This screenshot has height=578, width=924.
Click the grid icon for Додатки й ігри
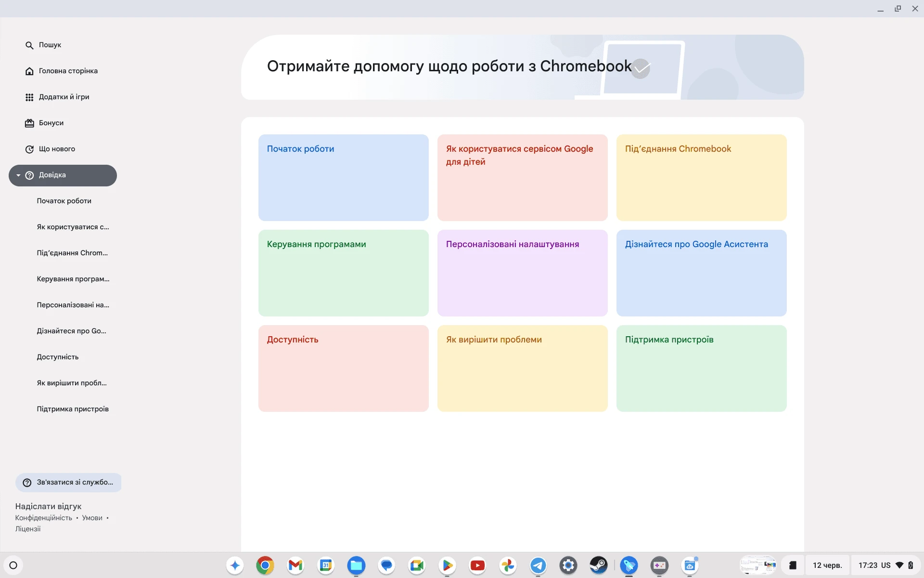click(29, 97)
